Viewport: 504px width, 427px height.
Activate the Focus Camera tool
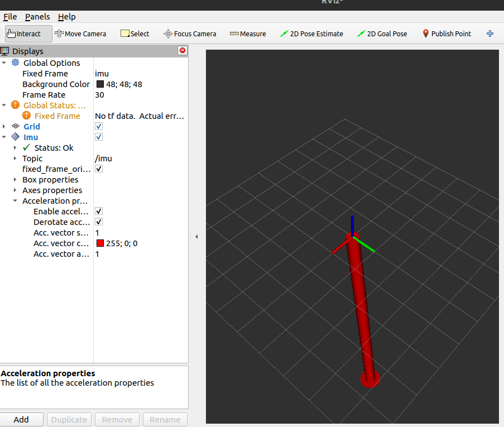pos(190,33)
